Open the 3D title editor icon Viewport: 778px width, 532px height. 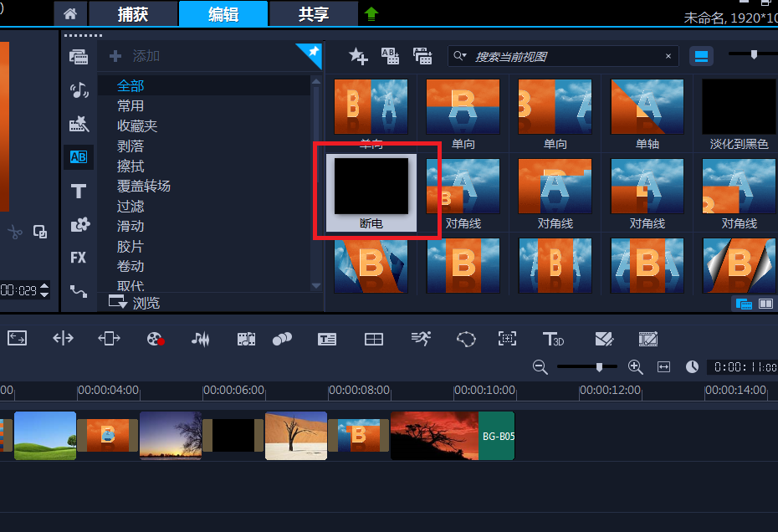553,339
